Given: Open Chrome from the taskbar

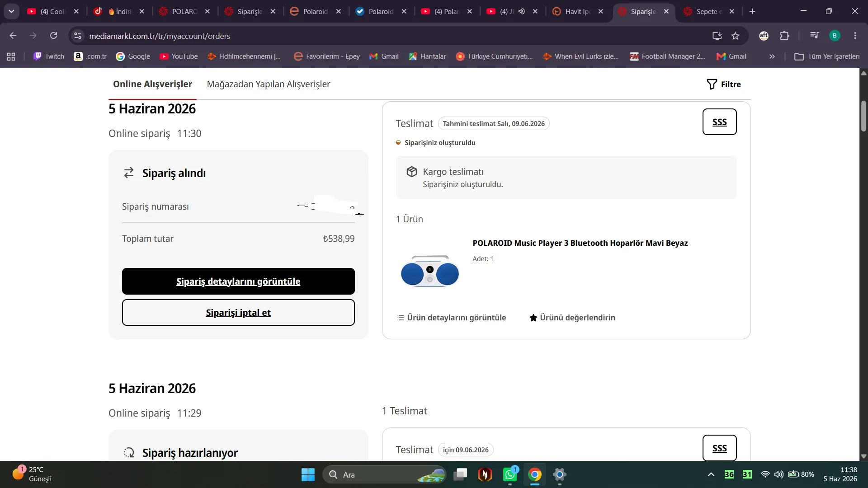Looking at the screenshot, I should [535, 474].
